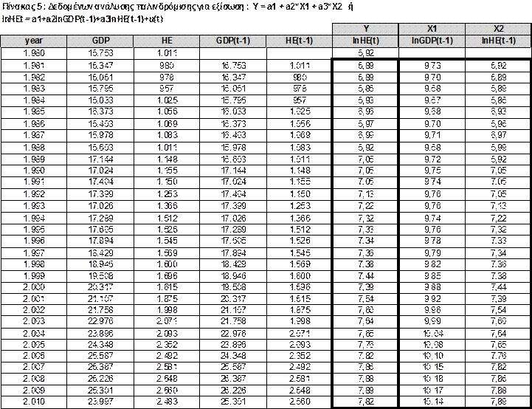
Task: Select the lnGDP(t-1) value '9,99' in row 2.003
Action: pyautogui.click(x=432, y=321)
